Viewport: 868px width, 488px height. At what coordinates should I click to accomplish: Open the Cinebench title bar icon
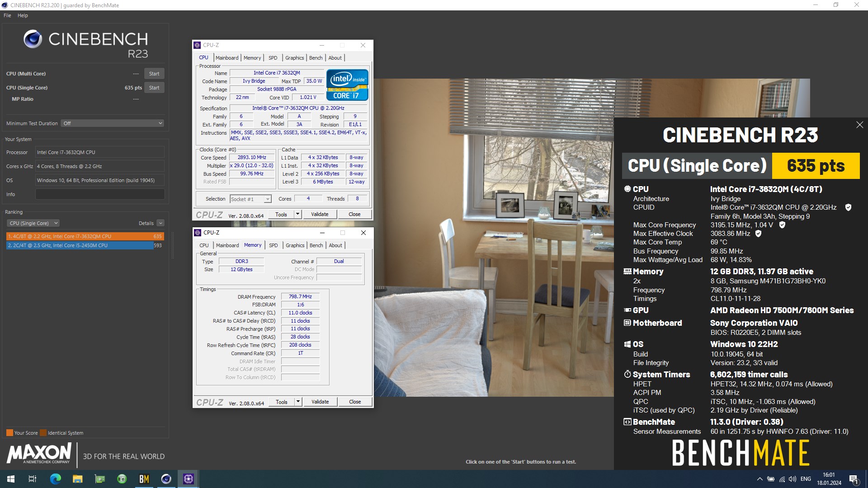(5, 5)
